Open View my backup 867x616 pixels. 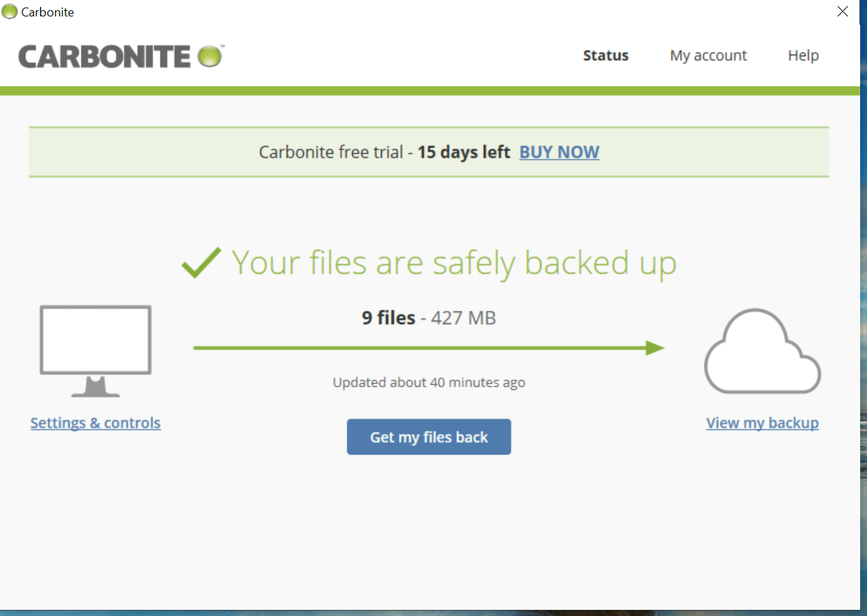[762, 422]
